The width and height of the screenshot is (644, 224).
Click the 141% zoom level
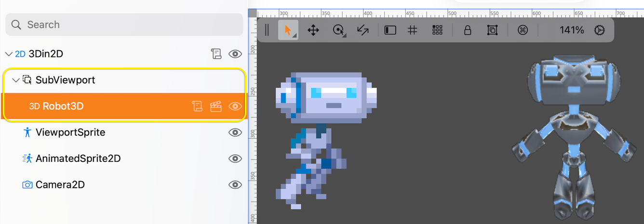pos(572,30)
